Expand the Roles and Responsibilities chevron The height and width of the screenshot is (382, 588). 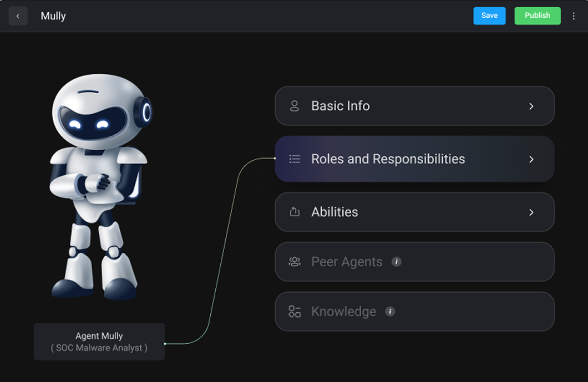531,159
